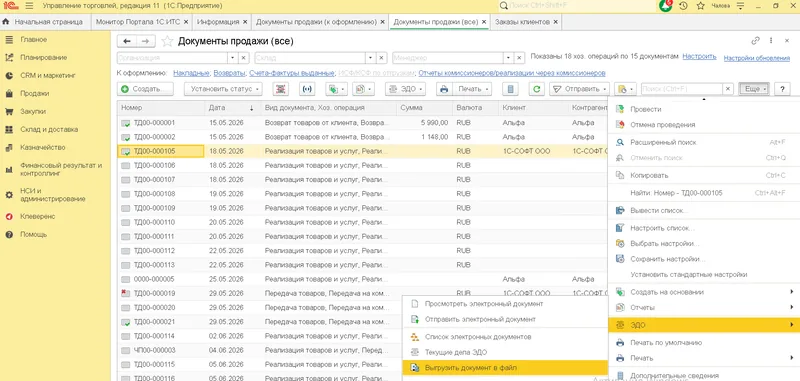Click the Создать button
Image resolution: width=800 pixels, height=381 pixels.
click(145, 89)
